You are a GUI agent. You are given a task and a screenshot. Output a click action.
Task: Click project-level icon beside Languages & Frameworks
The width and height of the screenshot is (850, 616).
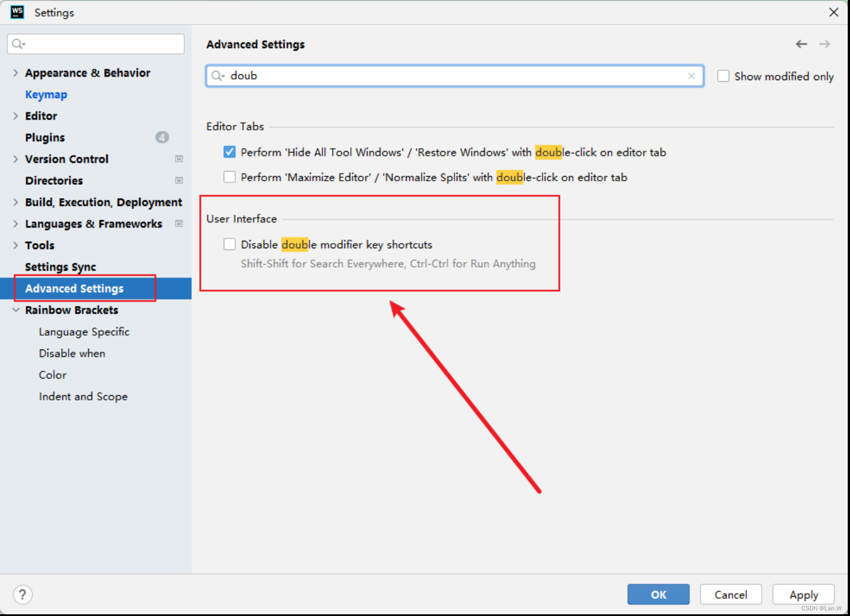click(179, 224)
